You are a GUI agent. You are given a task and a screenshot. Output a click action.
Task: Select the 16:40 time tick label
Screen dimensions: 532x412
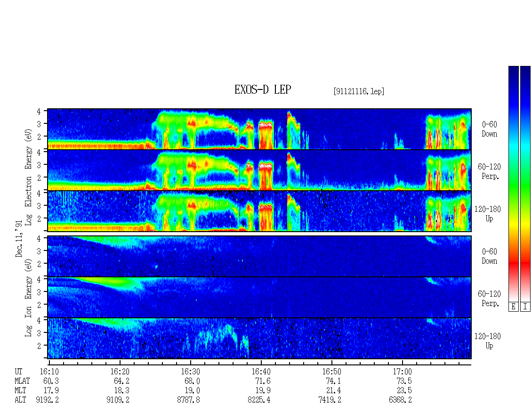[261, 372]
